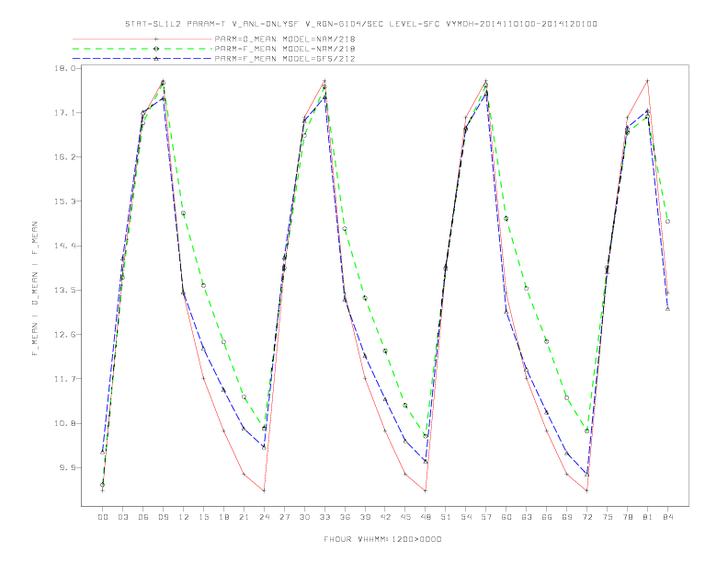Viewport: 728px width, 563px height.
Task: Click x-axis forecast hour label 21
Action: click(x=244, y=517)
